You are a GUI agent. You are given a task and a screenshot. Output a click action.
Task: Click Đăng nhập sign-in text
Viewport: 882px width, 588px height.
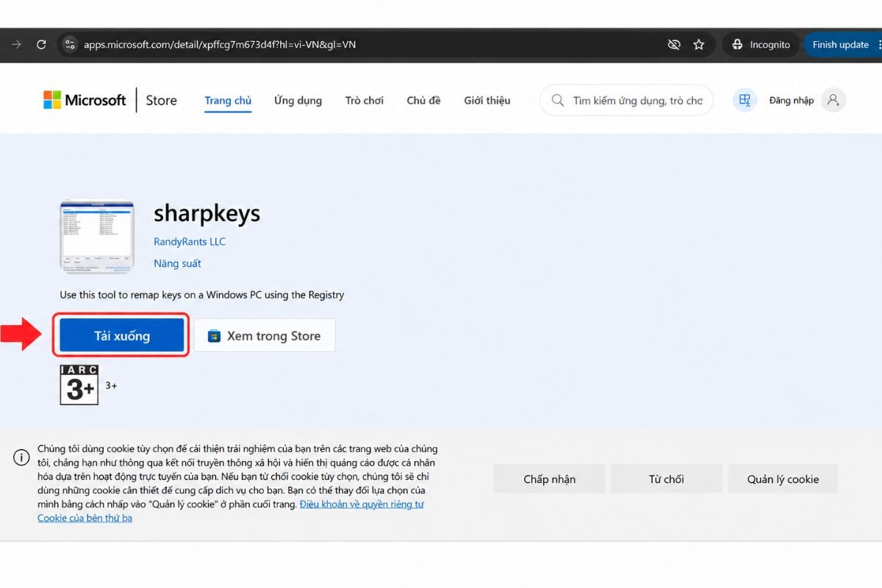tap(791, 101)
